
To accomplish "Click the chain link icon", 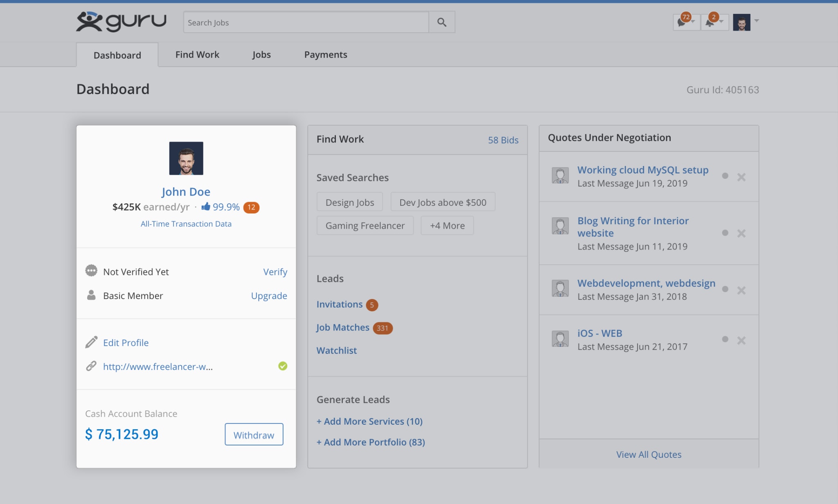I will (x=91, y=366).
